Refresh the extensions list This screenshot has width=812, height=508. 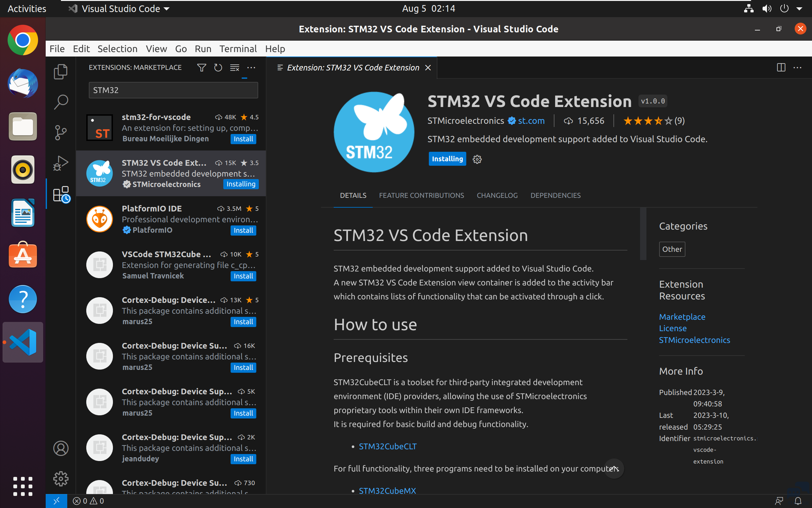(218, 68)
